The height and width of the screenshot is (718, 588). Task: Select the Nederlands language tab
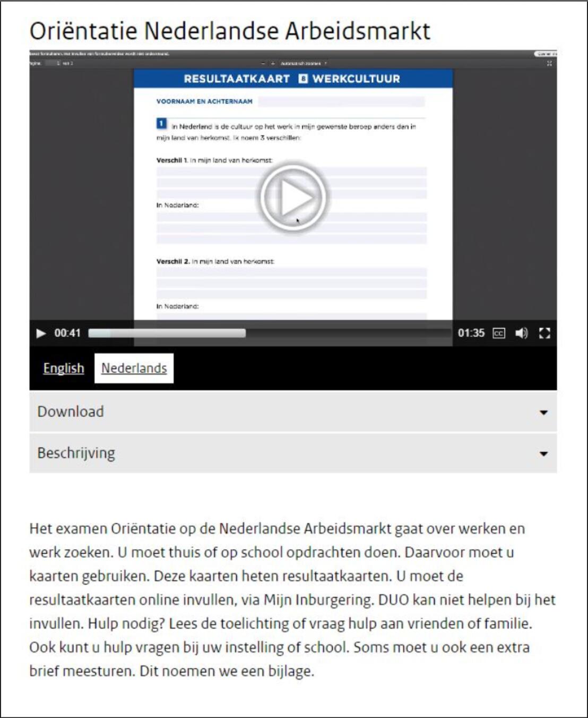[x=134, y=368]
